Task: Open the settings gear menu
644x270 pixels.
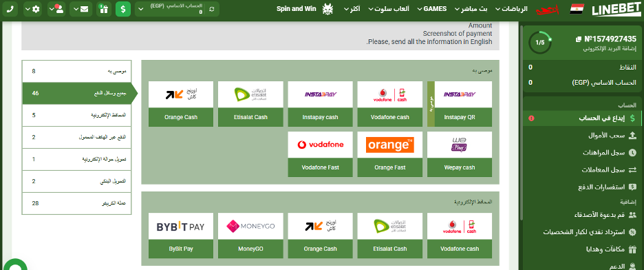Action: point(33,9)
